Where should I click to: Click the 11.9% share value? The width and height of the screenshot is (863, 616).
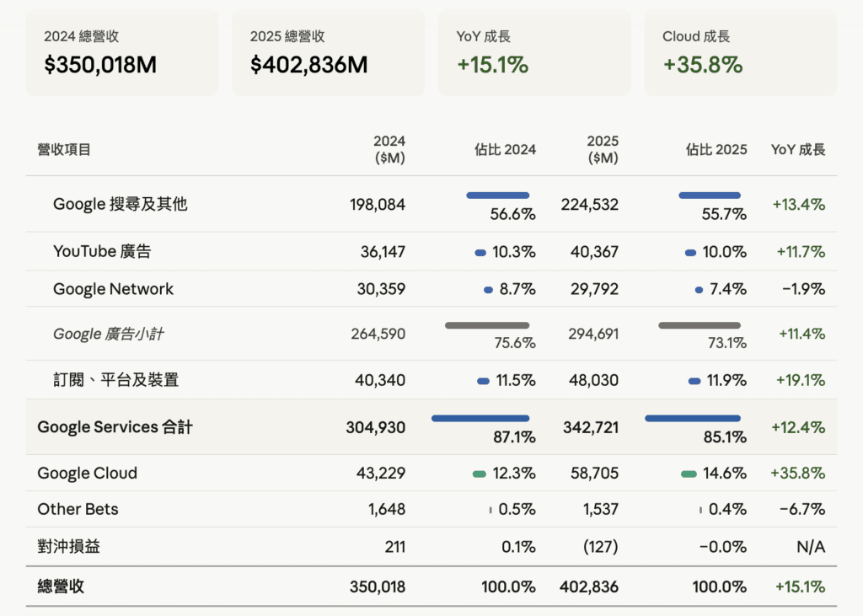[x=726, y=380]
